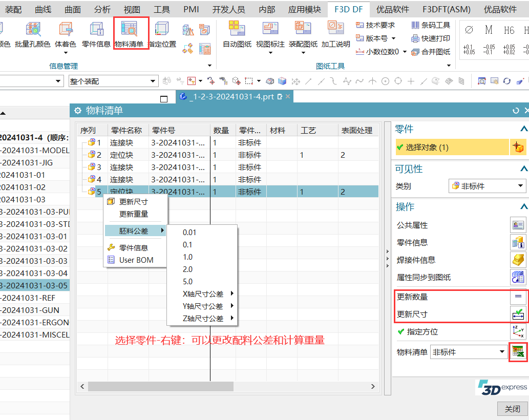Choose 更新尺寸 in the context menu
Viewport: 529px width, 420px height.
point(134,202)
